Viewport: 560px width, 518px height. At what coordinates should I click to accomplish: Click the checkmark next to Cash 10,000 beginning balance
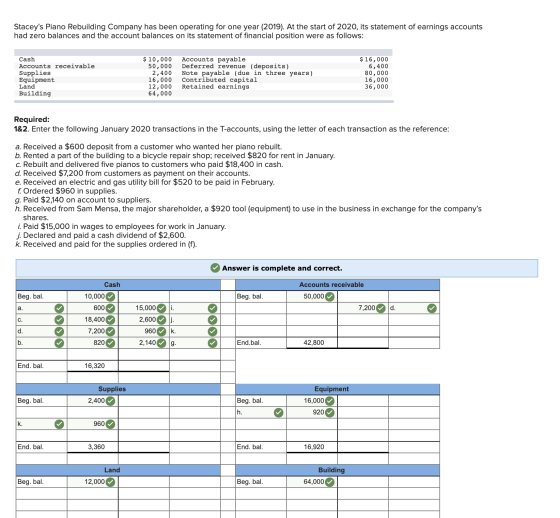point(111,297)
